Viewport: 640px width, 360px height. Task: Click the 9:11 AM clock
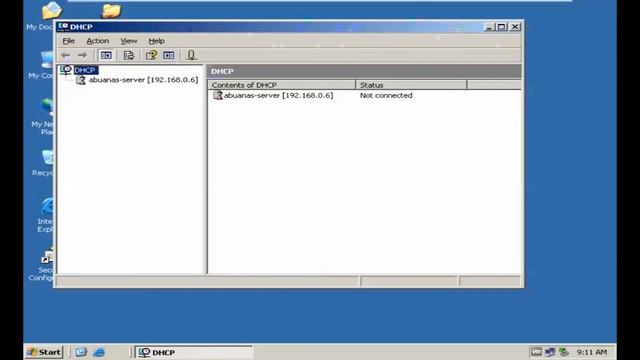click(x=592, y=352)
